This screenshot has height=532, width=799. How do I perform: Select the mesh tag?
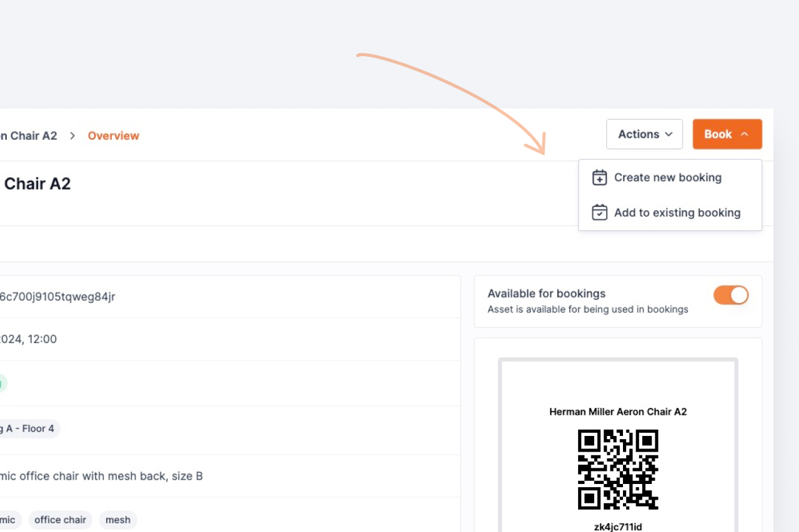coord(118,520)
